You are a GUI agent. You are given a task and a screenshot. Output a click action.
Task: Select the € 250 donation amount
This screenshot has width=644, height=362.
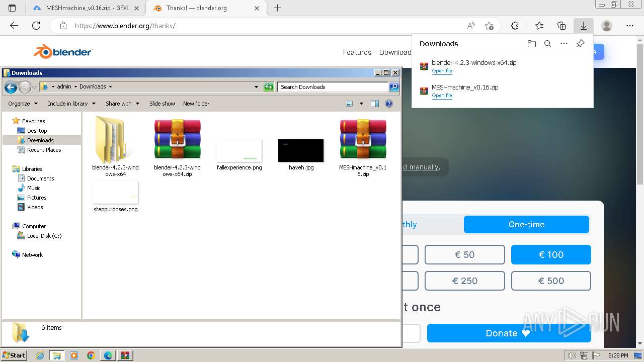(464, 281)
